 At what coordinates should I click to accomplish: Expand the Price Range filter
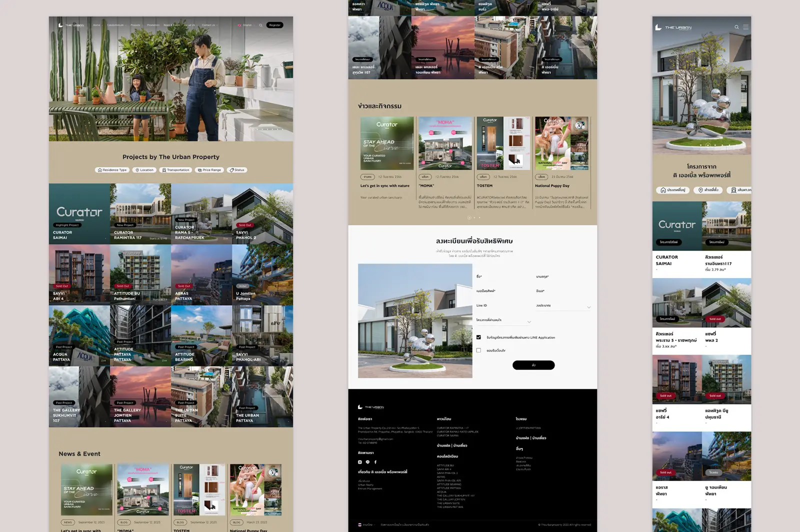click(x=209, y=170)
